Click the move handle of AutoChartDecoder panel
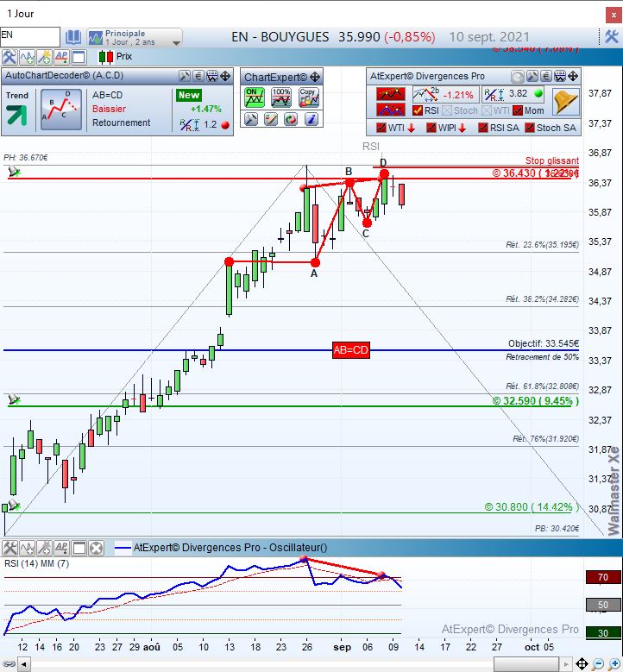Image resolution: width=623 pixels, height=672 pixels. 225,76
